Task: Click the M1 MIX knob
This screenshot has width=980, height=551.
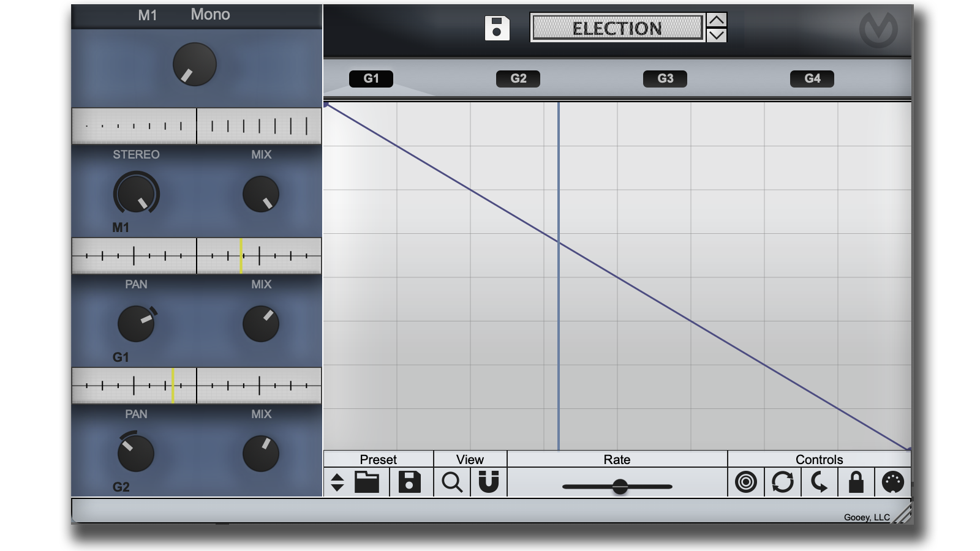Action: (x=261, y=194)
